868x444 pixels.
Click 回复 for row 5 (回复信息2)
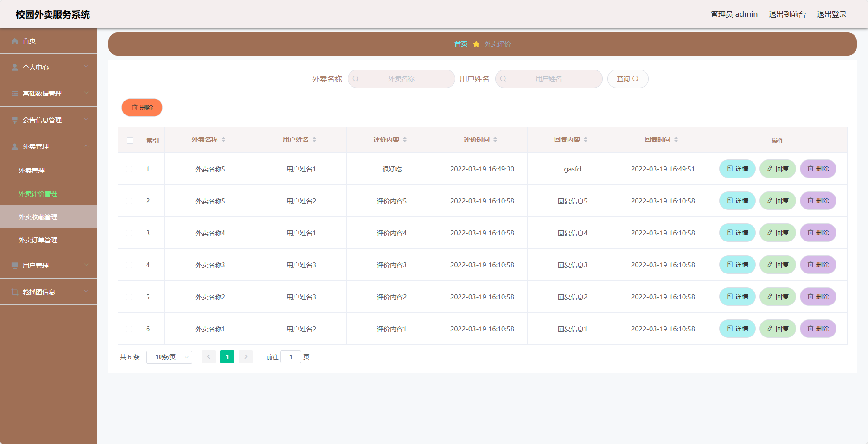point(778,297)
